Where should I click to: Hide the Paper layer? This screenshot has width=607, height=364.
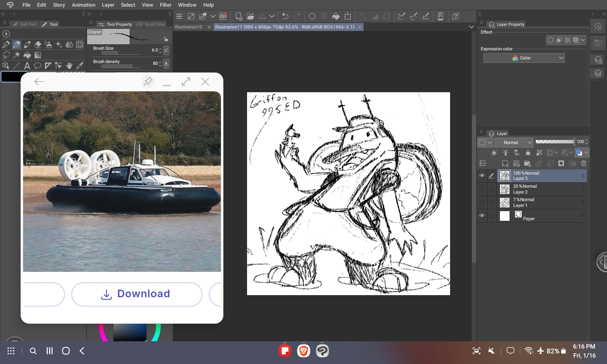click(x=482, y=216)
